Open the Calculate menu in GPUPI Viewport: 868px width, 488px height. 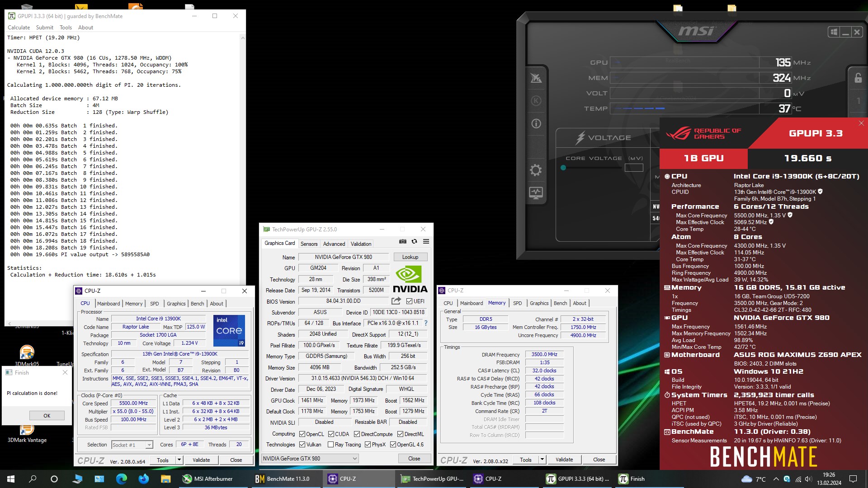coord(19,28)
